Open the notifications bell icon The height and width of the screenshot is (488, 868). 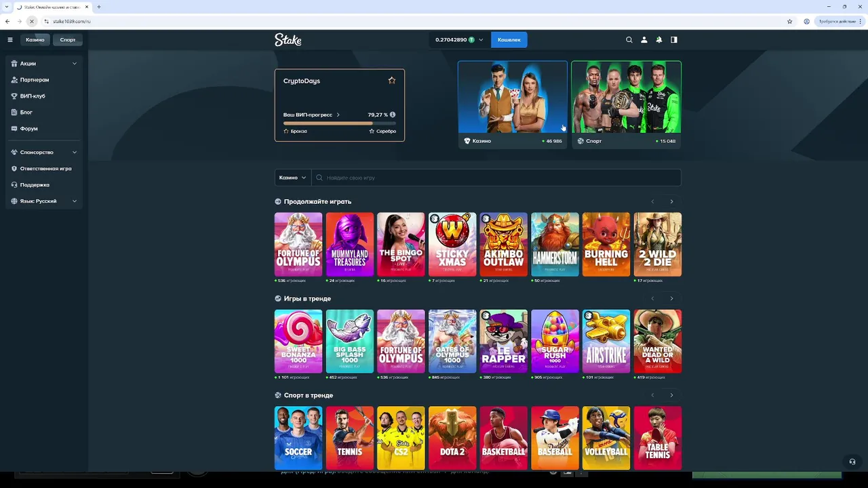coord(659,40)
